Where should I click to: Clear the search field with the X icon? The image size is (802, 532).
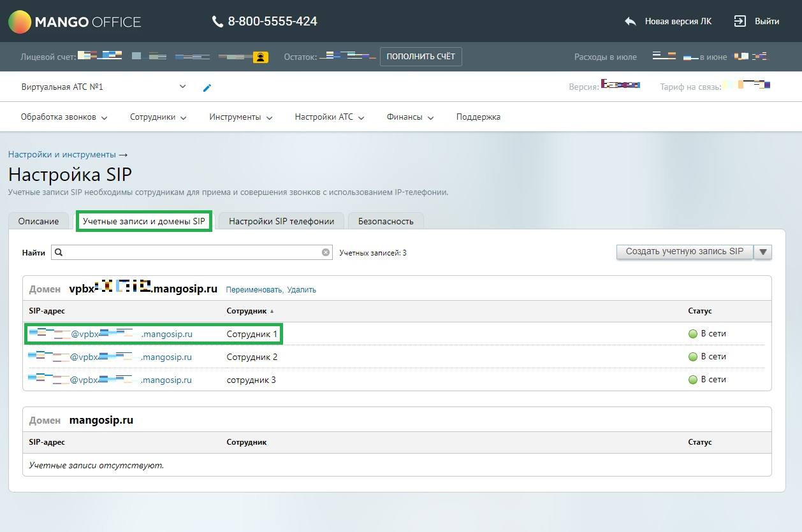pyautogui.click(x=326, y=252)
